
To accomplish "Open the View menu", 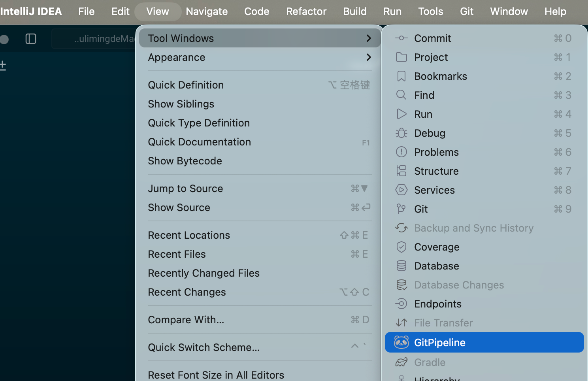I will click(x=157, y=11).
